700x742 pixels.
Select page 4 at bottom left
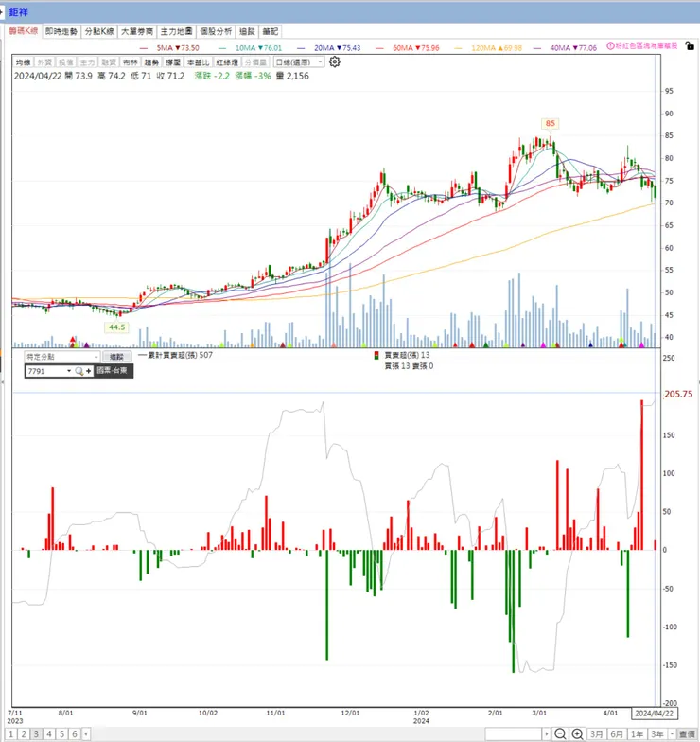click(x=49, y=734)
